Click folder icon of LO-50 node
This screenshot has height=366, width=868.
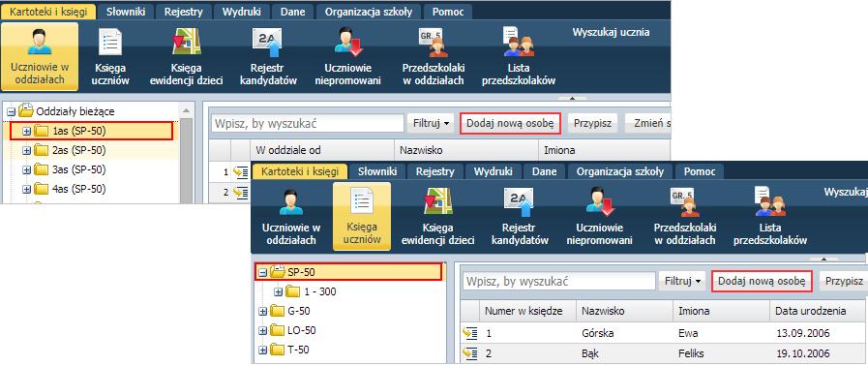pyautogui.click(x=278, y=330)
